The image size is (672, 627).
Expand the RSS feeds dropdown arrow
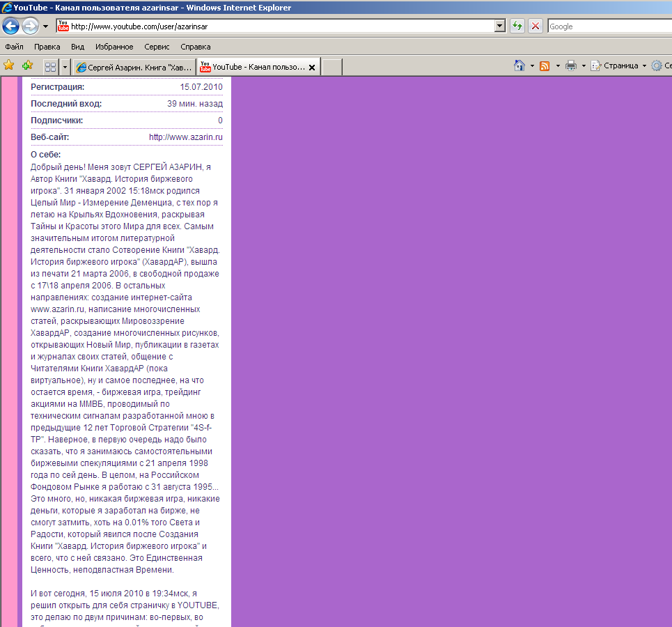coord(558,65)
